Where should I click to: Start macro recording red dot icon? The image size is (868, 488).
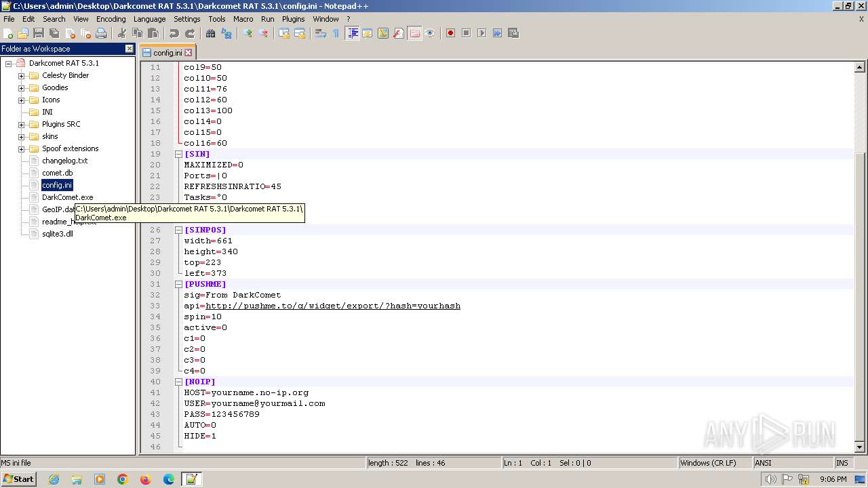point(450,33)
